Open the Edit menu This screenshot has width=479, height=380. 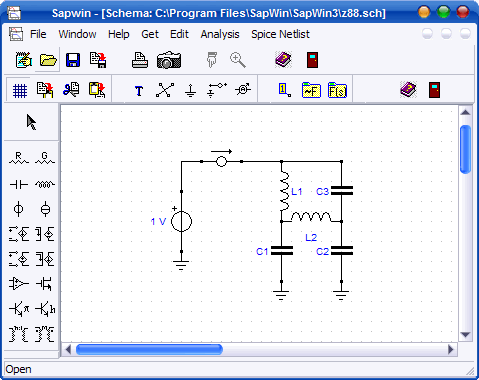179,34
